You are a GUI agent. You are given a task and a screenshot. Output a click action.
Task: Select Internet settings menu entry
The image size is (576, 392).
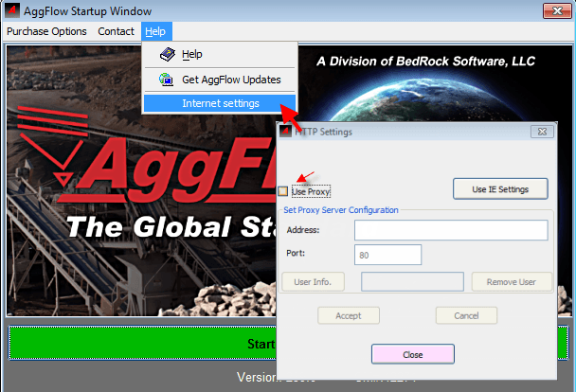[x=220, y=103]
